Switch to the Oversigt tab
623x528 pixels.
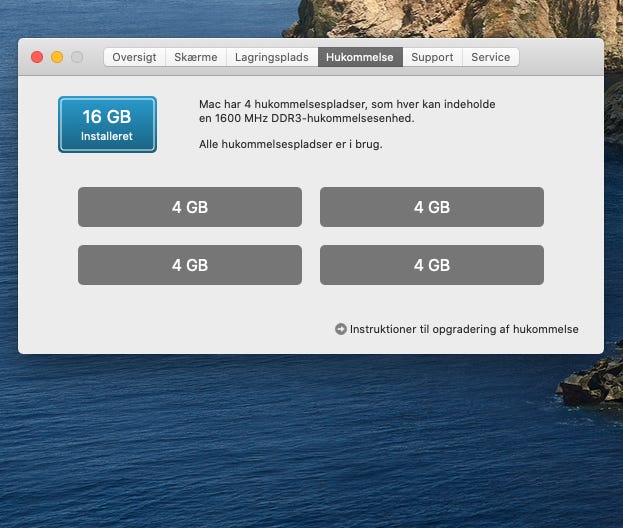click(x=134, y=57)
